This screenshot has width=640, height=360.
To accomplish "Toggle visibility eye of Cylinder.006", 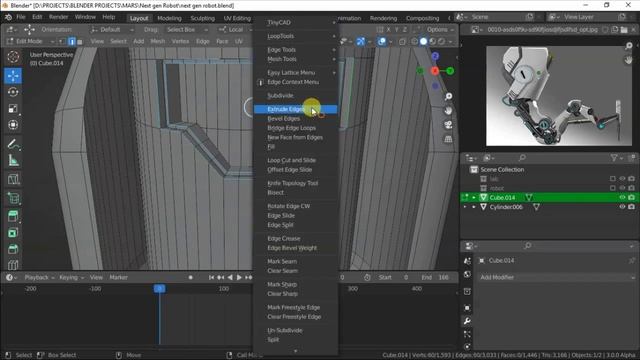I will (x=622, y=207).
